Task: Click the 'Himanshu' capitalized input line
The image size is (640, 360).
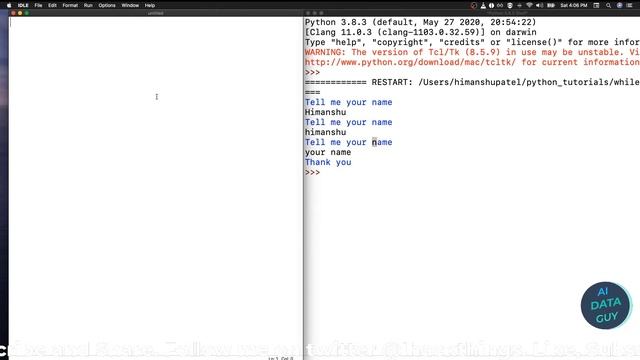Action: pyautogui.click(x=325, y=112)
